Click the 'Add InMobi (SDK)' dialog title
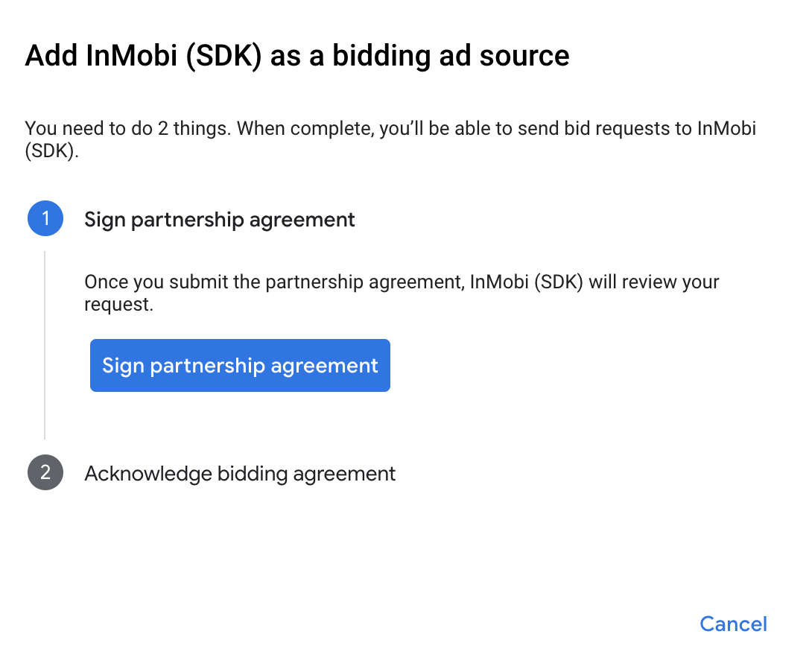The height and width of the screenshot is (672, 809). pos(296,56)
